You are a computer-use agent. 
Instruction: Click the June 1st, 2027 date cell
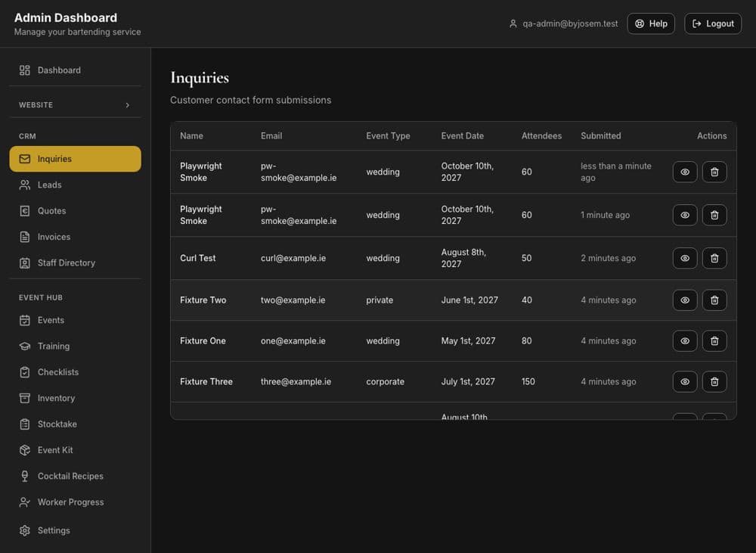click(469, 300)
